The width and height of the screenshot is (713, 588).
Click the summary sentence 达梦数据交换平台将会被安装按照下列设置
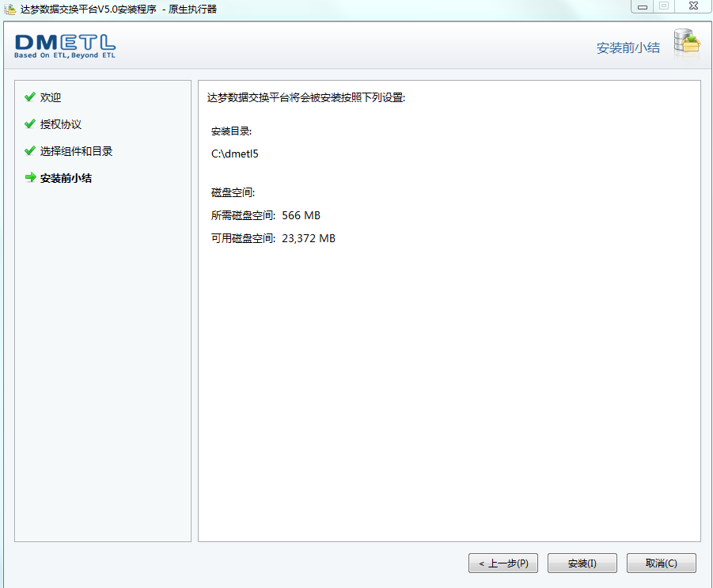coord(306,98)
